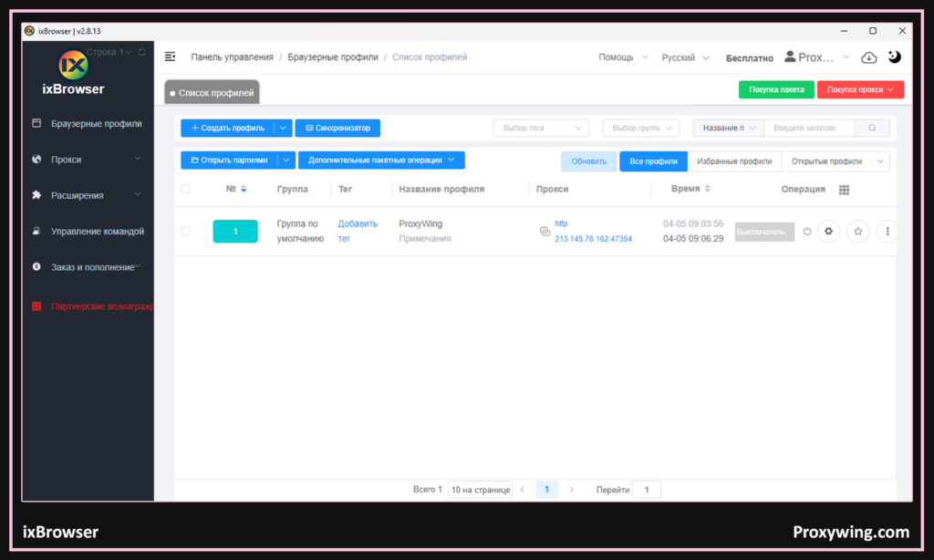Mark ProxyWing profile as favorite with star

857,232
